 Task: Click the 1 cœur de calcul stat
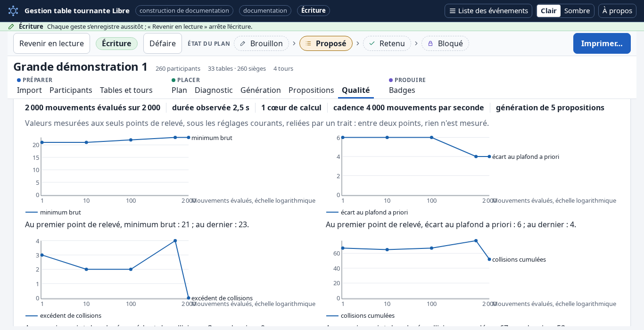coord(291,107)
